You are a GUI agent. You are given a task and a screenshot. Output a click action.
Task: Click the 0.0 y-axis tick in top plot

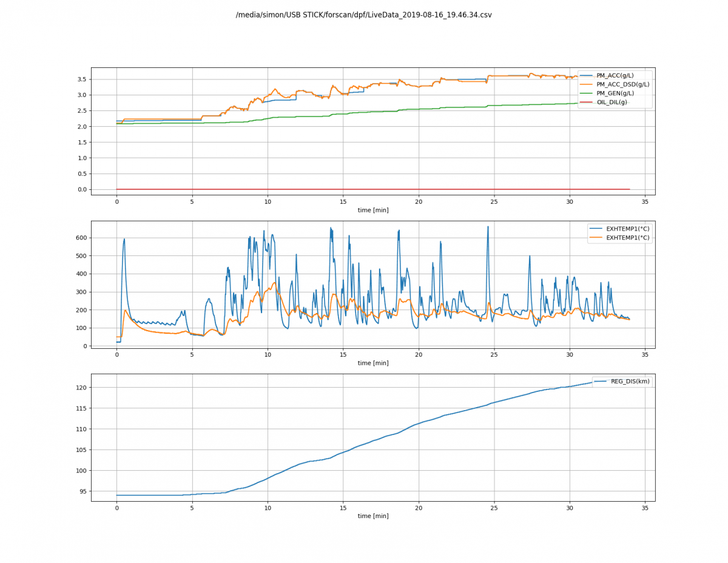(81, 190)
